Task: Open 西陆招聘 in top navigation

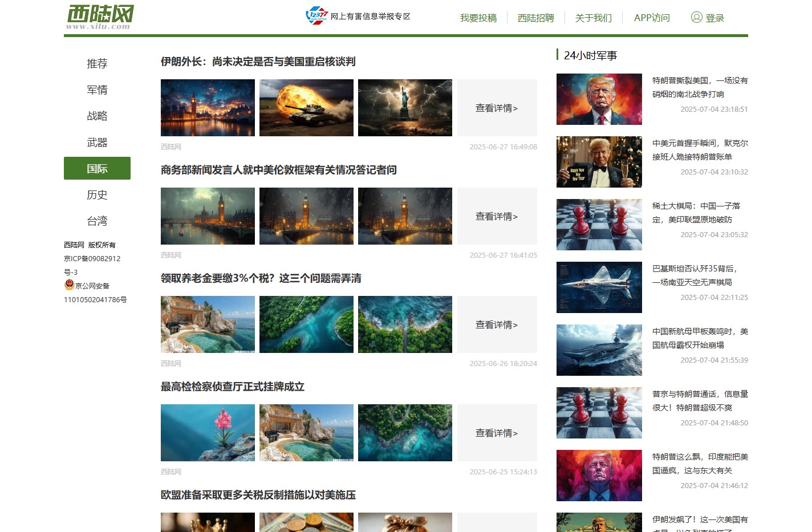Action: point(536,18)
